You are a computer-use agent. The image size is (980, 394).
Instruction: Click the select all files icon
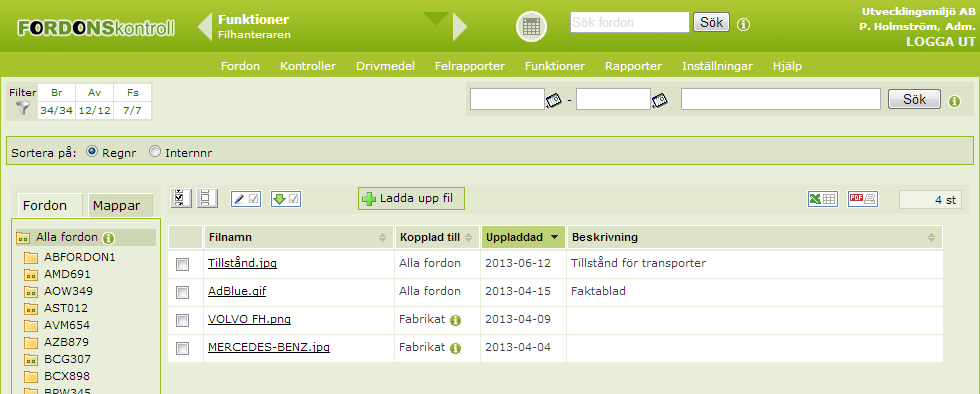point(180,198)
